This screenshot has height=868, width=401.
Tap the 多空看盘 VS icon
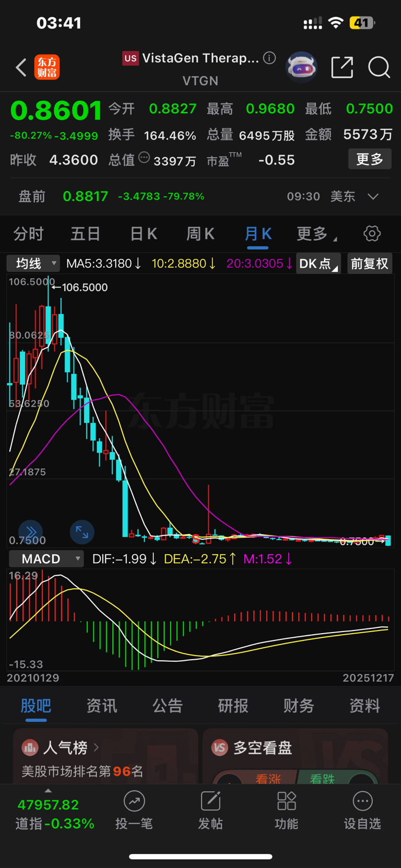[x=220, y=747]
